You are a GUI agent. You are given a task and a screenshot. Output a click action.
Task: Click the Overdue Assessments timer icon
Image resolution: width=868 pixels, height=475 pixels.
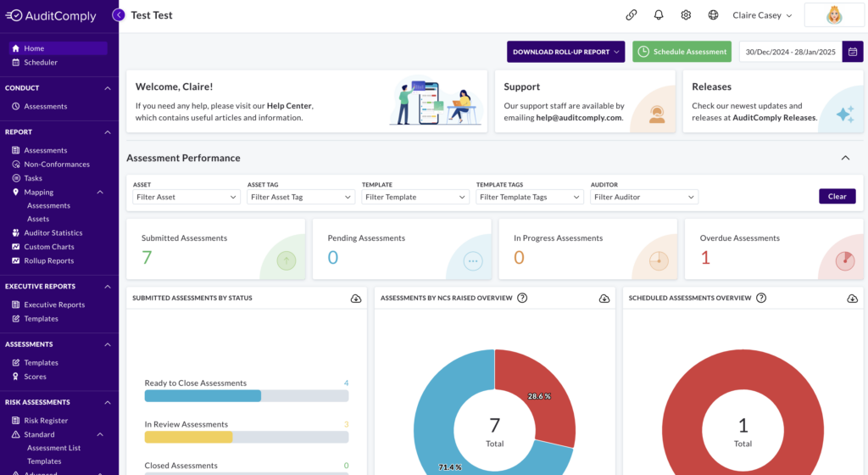pos(845,260)
